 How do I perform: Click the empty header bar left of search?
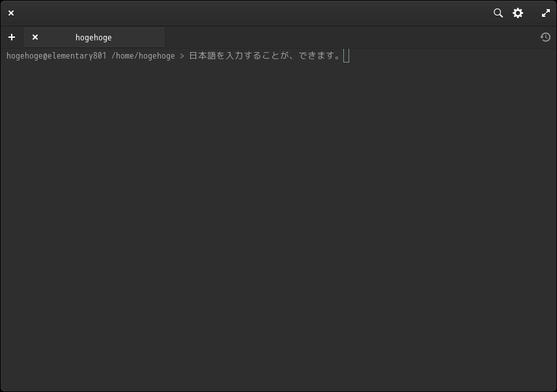261,13
